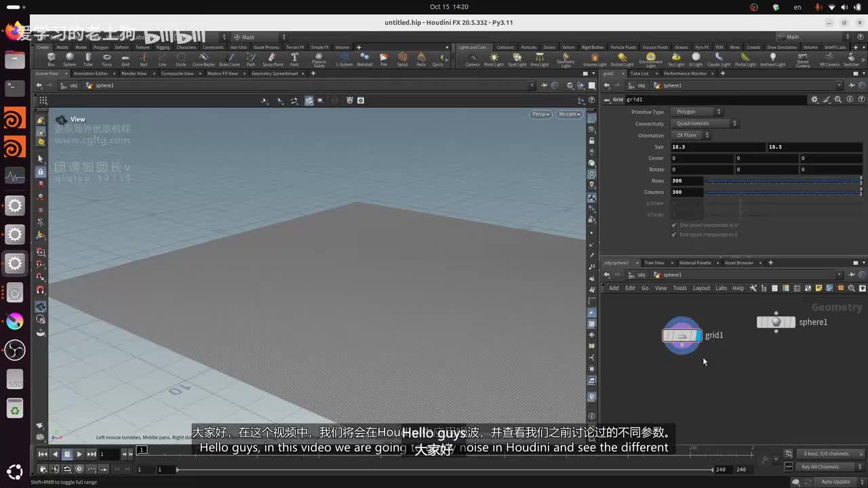
Task: Toggle the grid1 node display flag
Action: [698, 335]
